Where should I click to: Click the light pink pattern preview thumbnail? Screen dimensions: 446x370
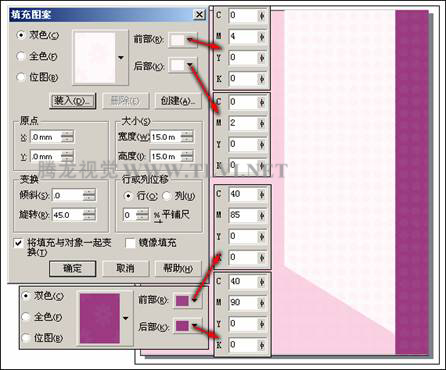95,58
